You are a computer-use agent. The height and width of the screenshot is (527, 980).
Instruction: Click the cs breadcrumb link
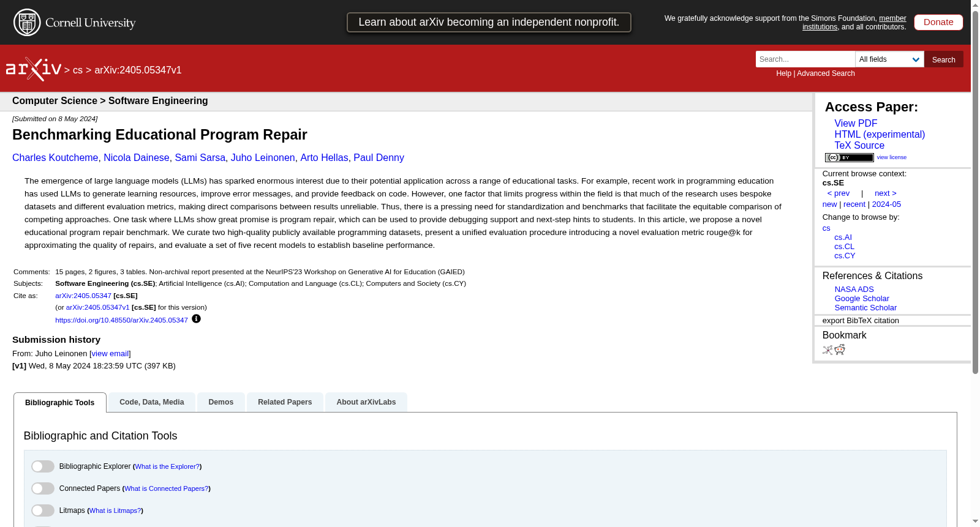[x=78, y=70]
